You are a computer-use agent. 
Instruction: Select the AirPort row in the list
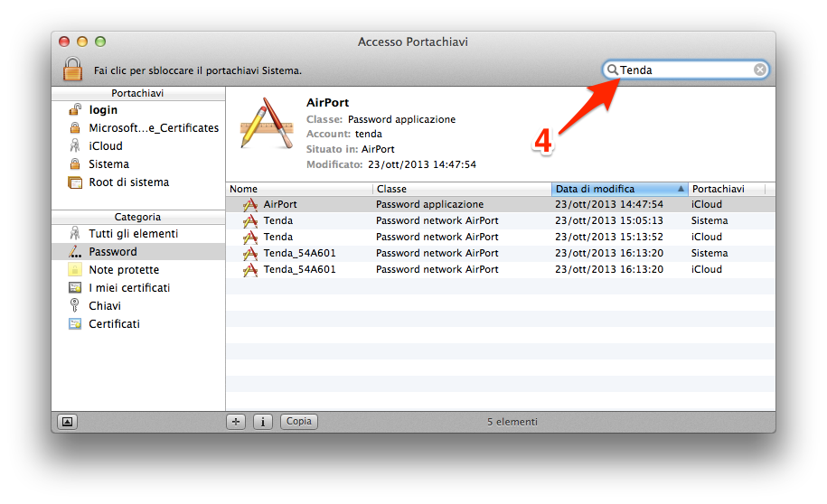(501, 204)
